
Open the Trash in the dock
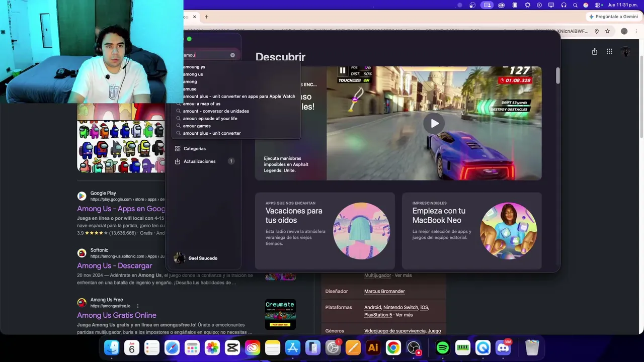click(x=532, y=347)
